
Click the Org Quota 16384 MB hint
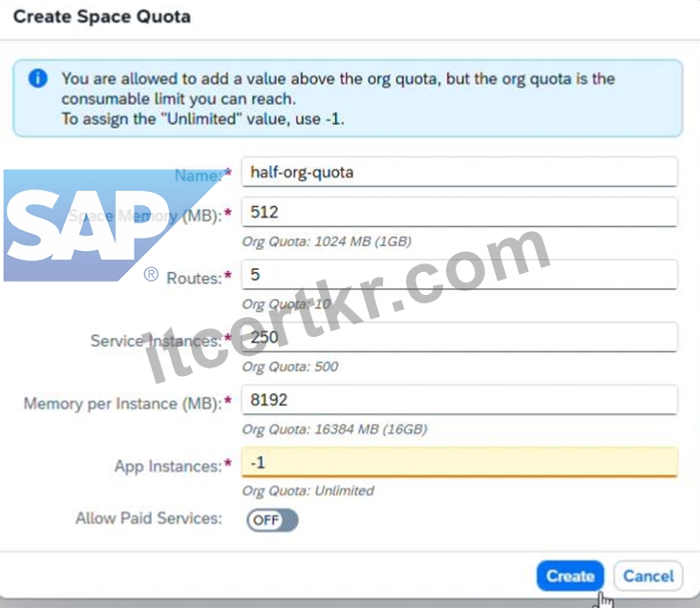[335, 430]
